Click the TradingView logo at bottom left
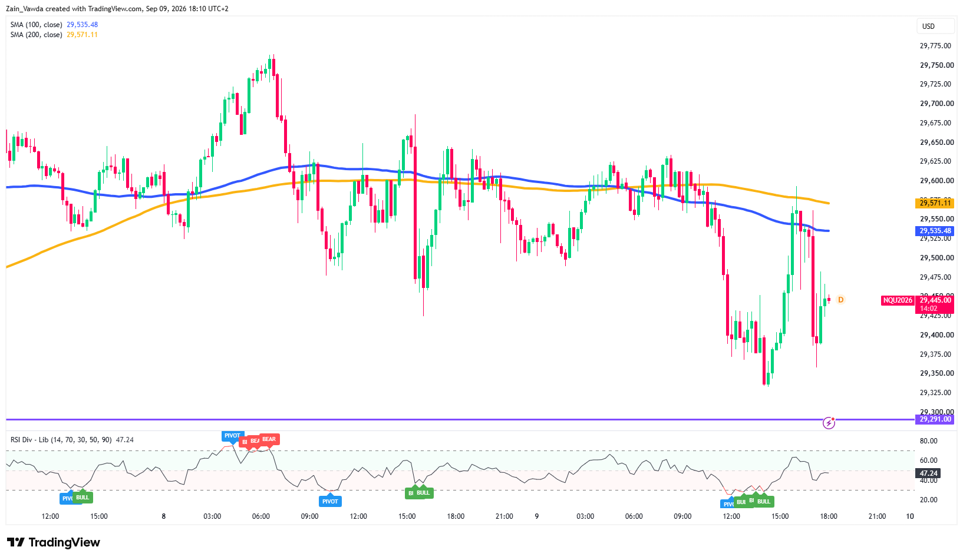 point(54,542)
